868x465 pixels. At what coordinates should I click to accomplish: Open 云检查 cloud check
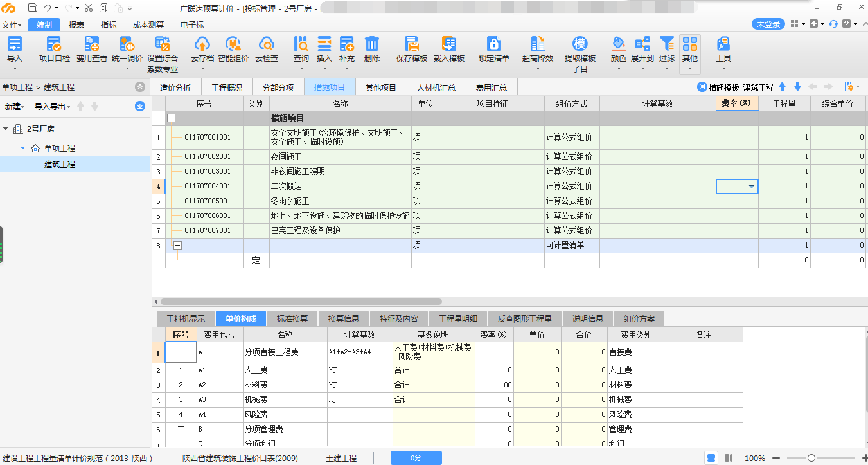267,50
